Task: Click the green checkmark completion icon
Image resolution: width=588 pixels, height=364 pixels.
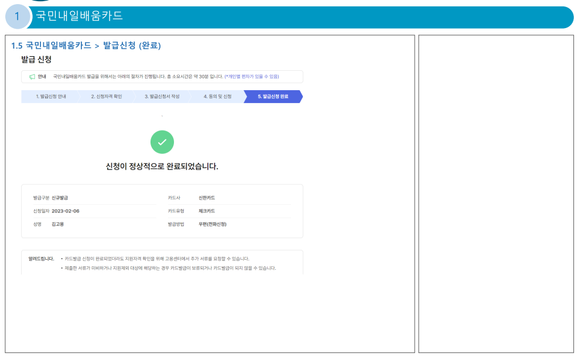Action: [x=162, y=142]
